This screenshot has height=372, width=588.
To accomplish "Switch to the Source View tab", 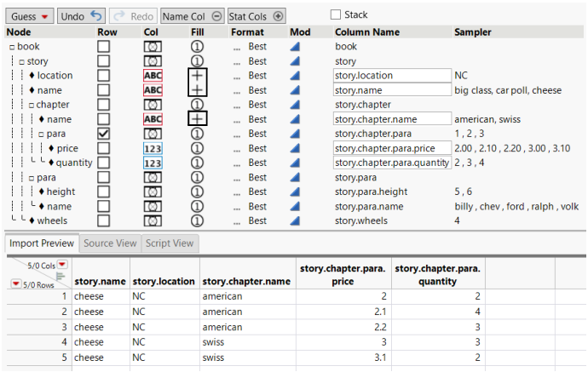I will 109,243.
